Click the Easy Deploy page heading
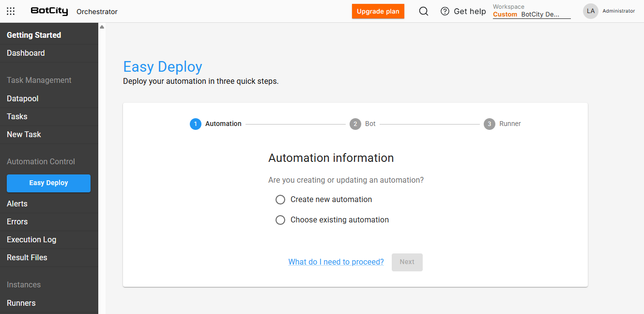The width and height of the screenshot is (644, 314). pyautogui.click(x=163, y=67)
